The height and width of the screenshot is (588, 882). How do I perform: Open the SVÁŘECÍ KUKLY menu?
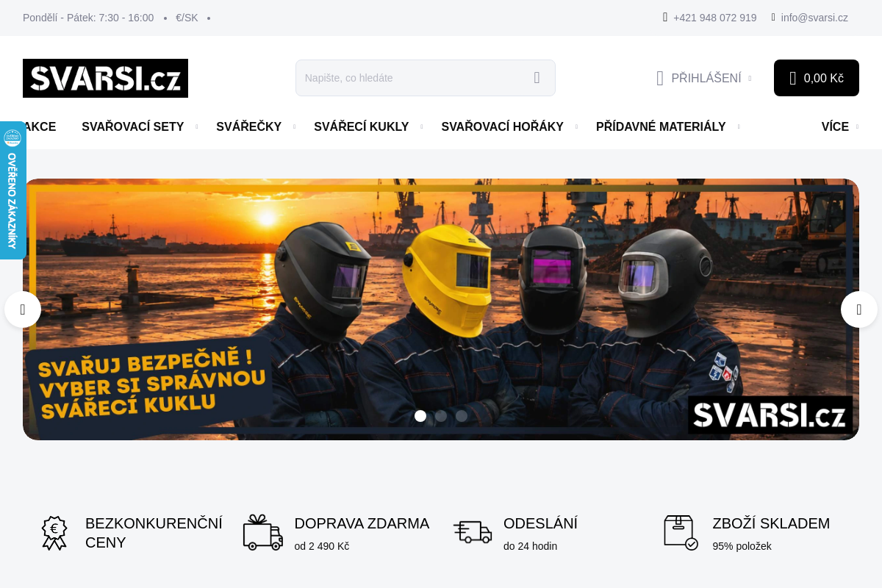pyautogui.click(x=361, y=127)
